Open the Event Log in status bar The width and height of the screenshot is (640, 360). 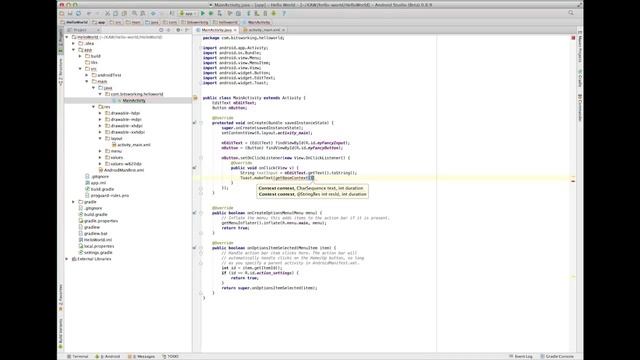tap(521, 356)
